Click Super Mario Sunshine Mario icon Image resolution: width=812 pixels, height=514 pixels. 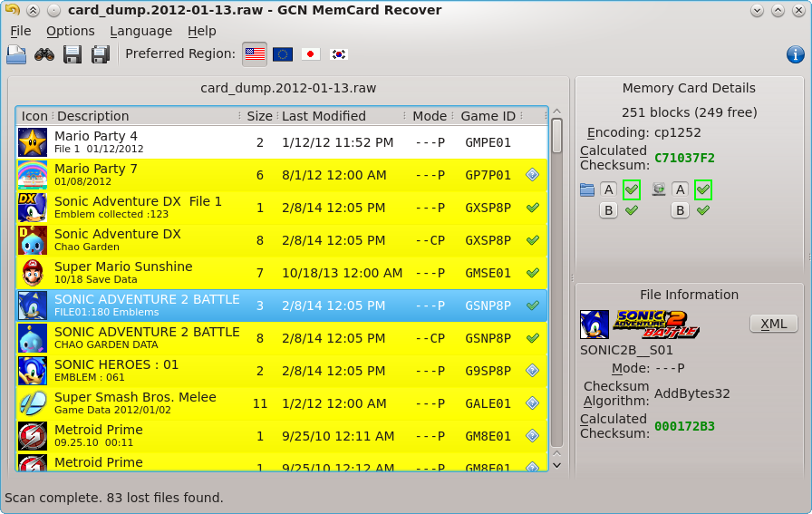(x=33, y=273)
